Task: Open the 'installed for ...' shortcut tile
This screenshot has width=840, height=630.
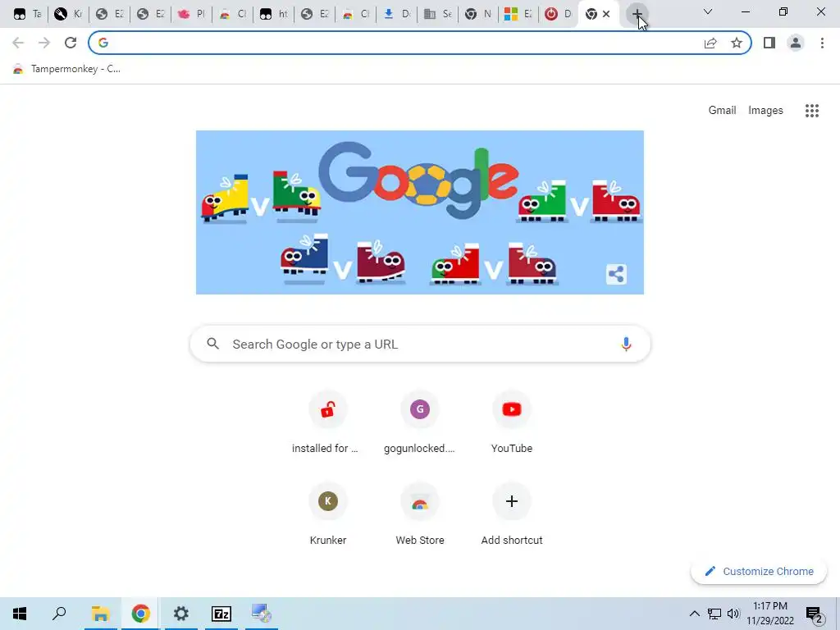Action: [328, 423]
